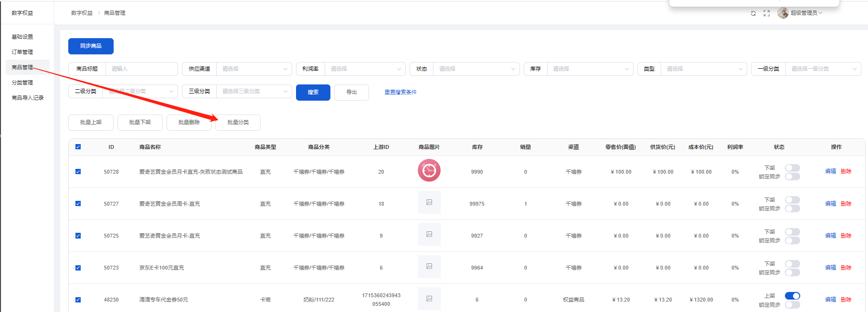Click the super admin avatar
The height and width of the screenshot is (312, 868).
coord(783,13)
